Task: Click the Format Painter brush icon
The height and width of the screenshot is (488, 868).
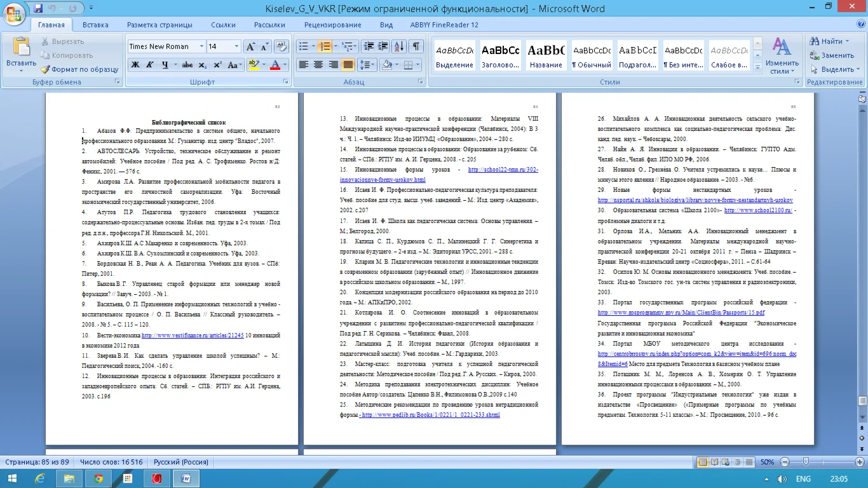Action: click(x=46, y=69)
